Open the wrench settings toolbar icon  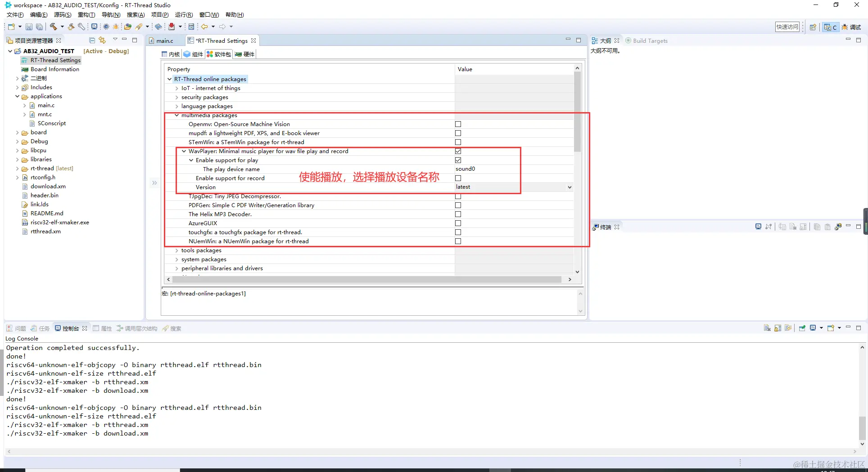tap(81, 27)
